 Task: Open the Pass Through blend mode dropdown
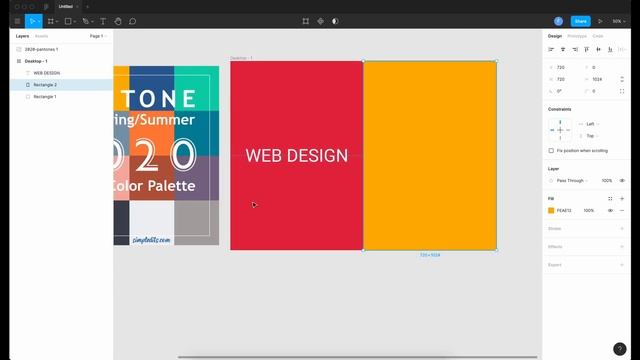(x=572, y=180)
